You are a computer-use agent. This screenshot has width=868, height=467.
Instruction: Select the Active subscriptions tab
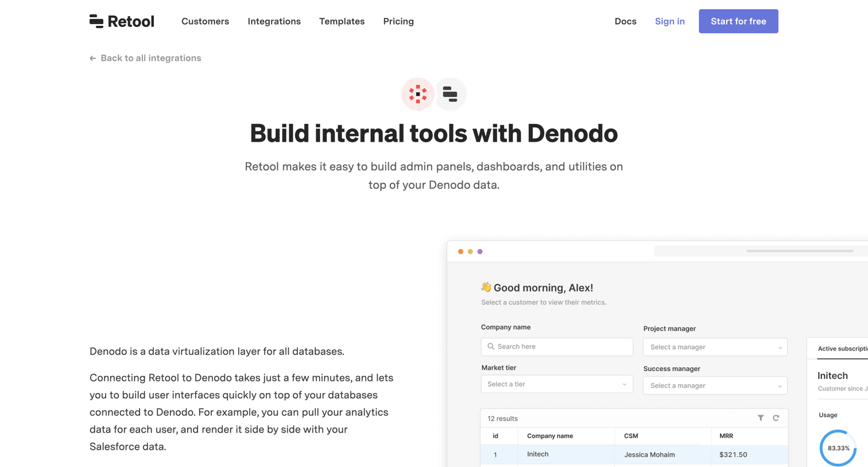(x=843, y=349)
